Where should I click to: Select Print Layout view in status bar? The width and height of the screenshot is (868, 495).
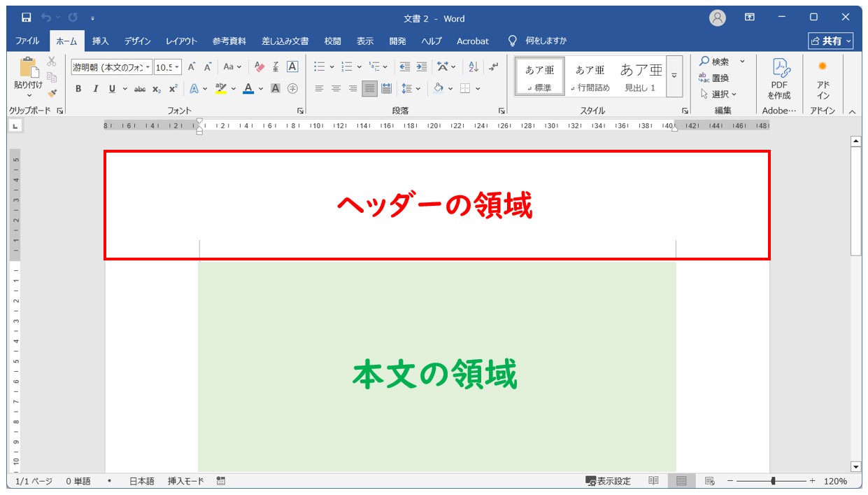pos(681,481)
